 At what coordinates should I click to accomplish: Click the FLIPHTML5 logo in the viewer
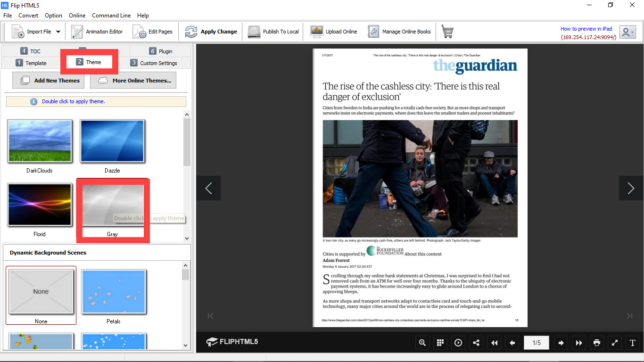(232, 342)
